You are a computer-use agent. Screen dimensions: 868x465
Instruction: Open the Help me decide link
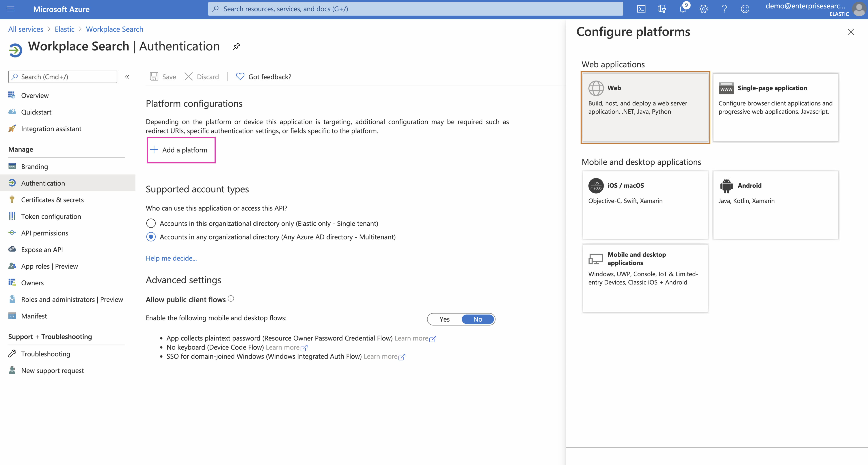(171, 258)
